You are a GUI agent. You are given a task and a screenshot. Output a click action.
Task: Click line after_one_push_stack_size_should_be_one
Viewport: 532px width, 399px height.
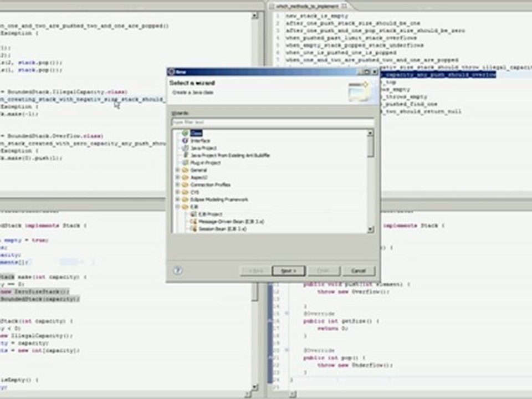[x=353, y=23]
